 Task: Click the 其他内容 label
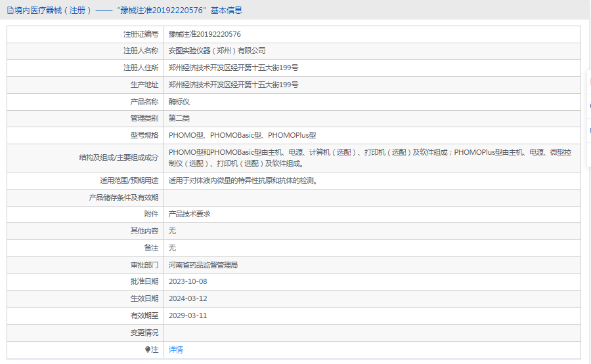pos(144,231)
